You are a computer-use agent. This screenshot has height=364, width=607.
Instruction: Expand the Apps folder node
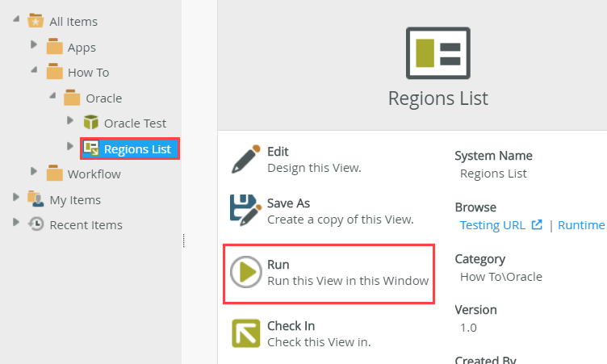click(x=34, y=46)
